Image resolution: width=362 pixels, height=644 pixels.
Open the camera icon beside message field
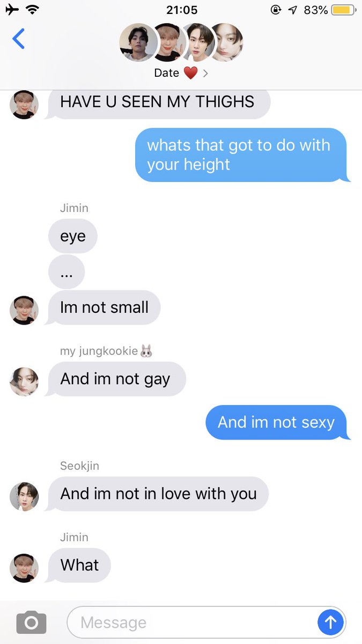(31, 623)
